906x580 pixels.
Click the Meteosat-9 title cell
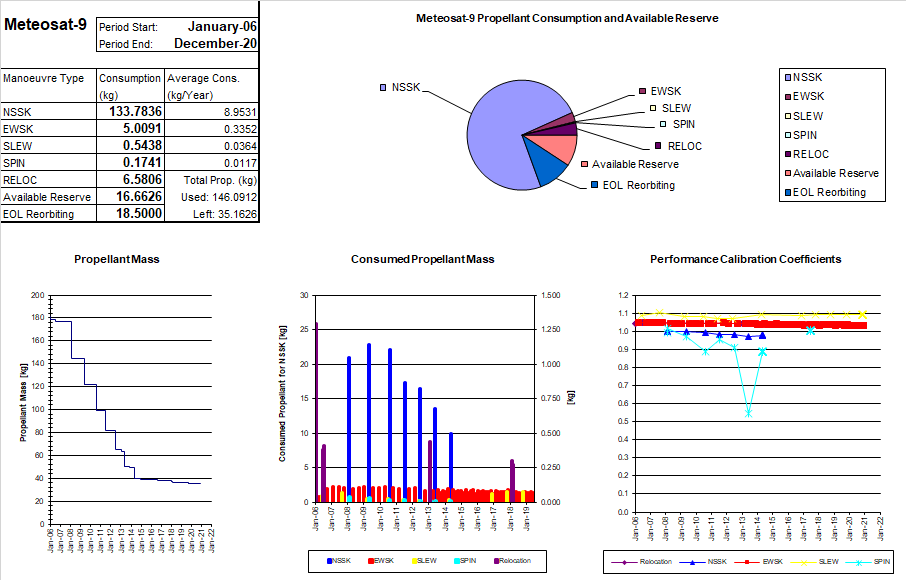(46, 24)
